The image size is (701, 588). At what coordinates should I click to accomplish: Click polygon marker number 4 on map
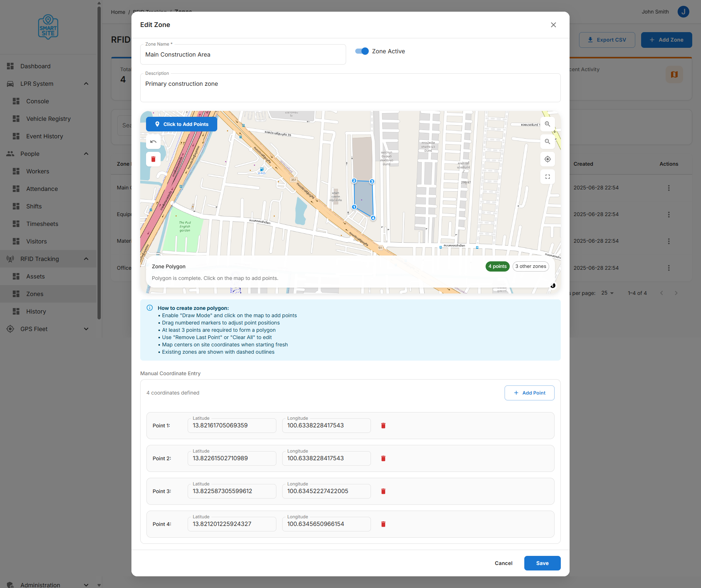pyautogui.click(x=373, y=218)
